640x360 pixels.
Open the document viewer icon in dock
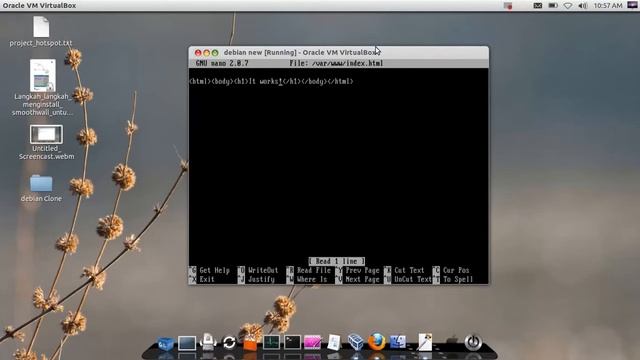tap(334, 342)
